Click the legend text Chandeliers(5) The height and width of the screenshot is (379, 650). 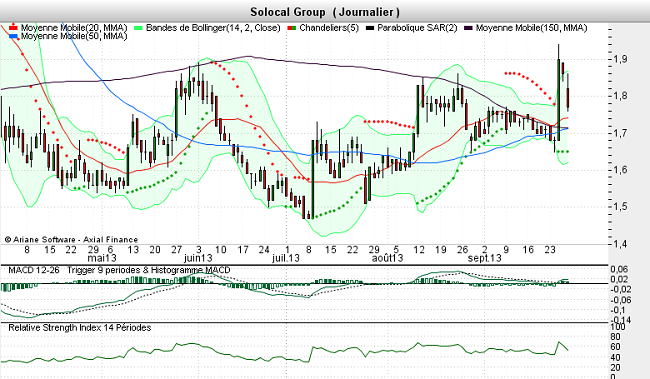(x=329, y=28)
